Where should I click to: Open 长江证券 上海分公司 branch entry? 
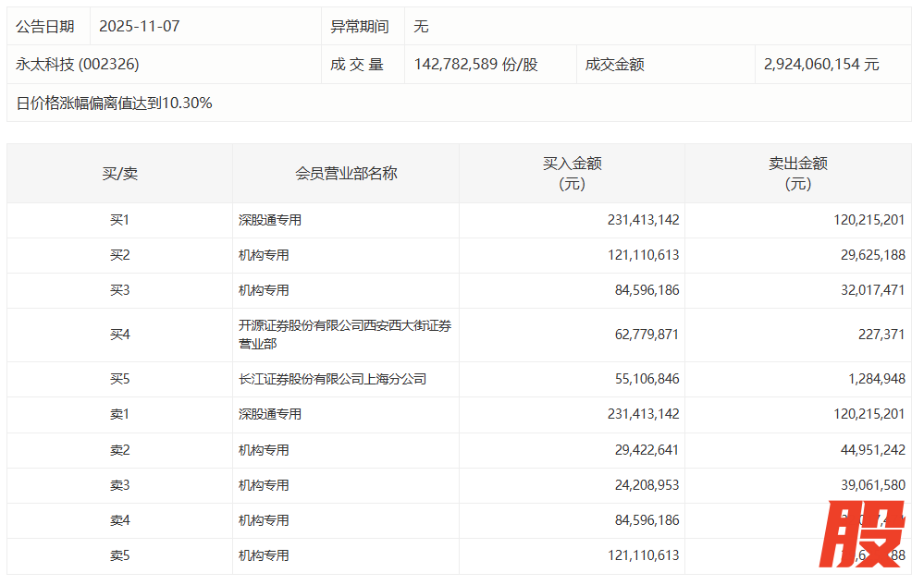point(332,379)
